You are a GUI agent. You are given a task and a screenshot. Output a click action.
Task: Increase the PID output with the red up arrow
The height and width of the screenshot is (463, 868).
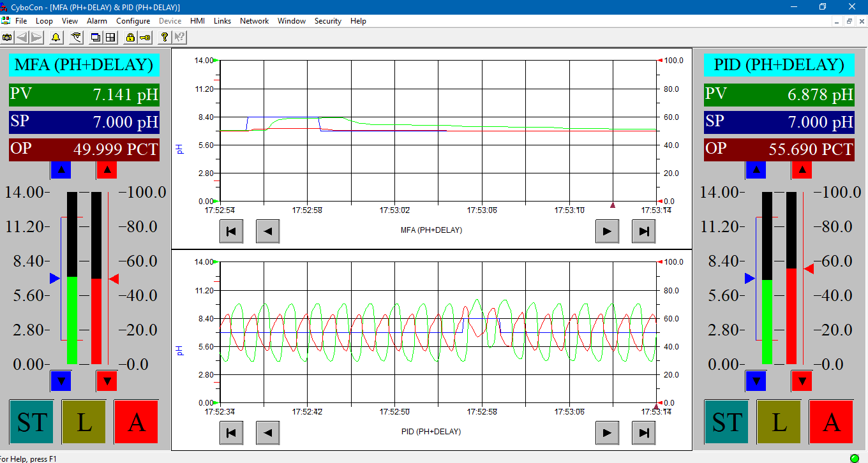[802, 170]
